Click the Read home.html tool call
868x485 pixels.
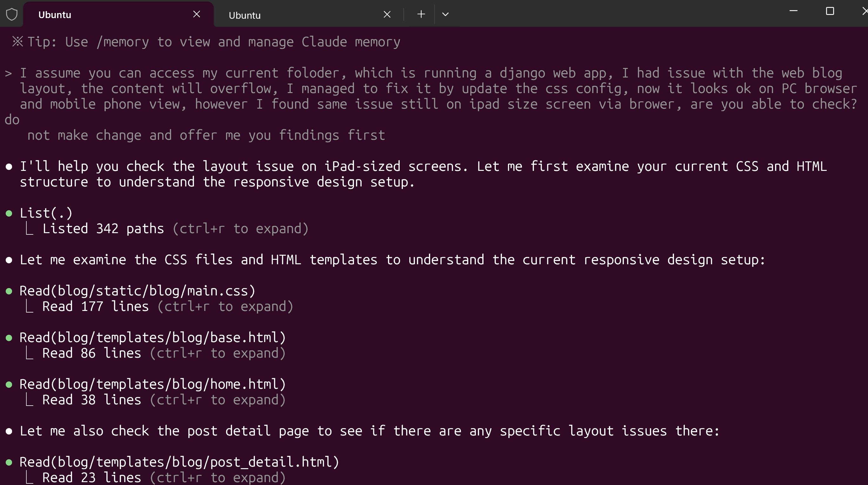click(152, 384)
